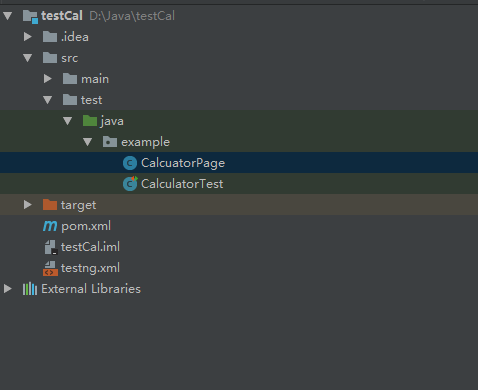Viewport: 478px width, 390px height.
Task: Click the Maven icon beside pom.xml
Action: pos(50,226)
